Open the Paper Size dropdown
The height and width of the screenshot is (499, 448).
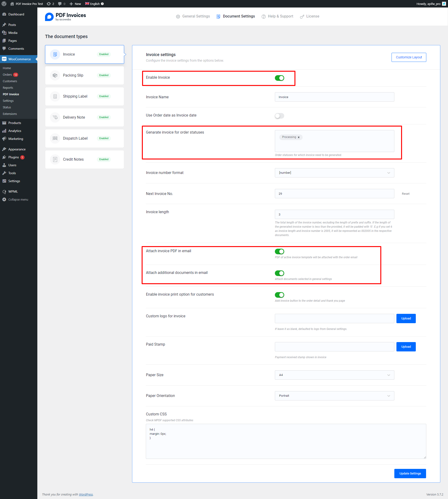click(334, 375)
